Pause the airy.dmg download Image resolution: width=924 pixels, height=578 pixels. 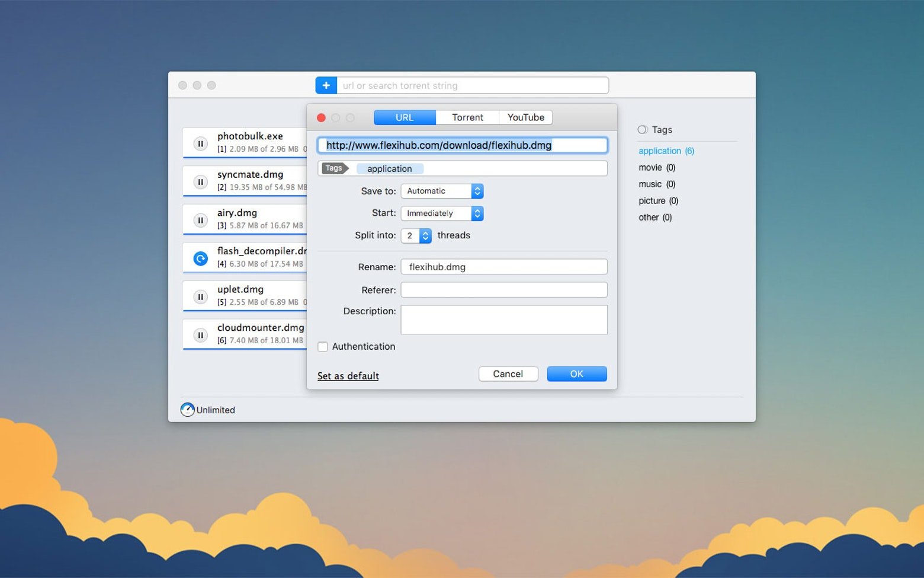click(201, 220)
